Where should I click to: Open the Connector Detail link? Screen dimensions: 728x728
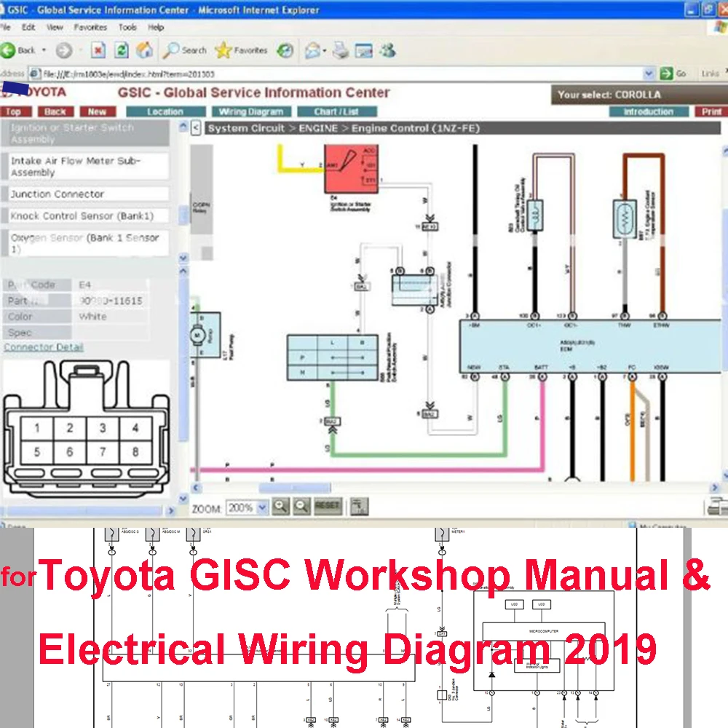point(44,347)
